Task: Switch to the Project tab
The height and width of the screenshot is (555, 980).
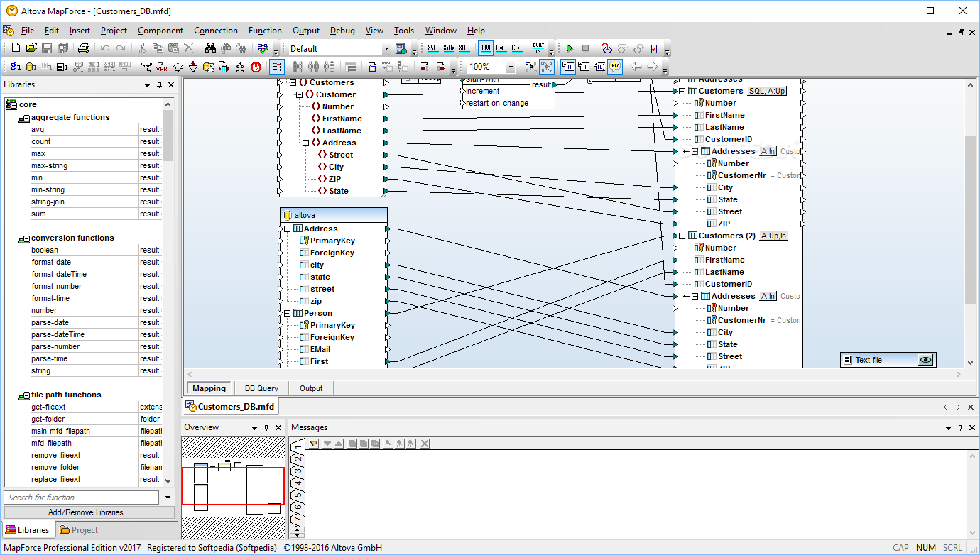Action: (79, 530)
